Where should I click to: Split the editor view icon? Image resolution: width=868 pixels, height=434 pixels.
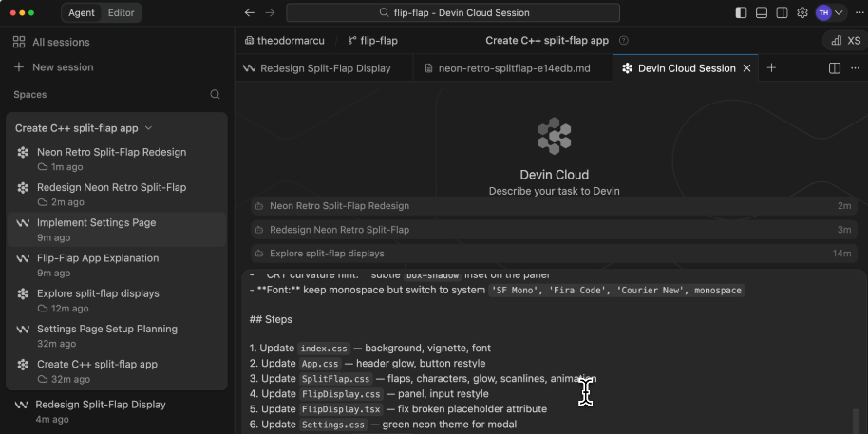[x=834, y=68]
